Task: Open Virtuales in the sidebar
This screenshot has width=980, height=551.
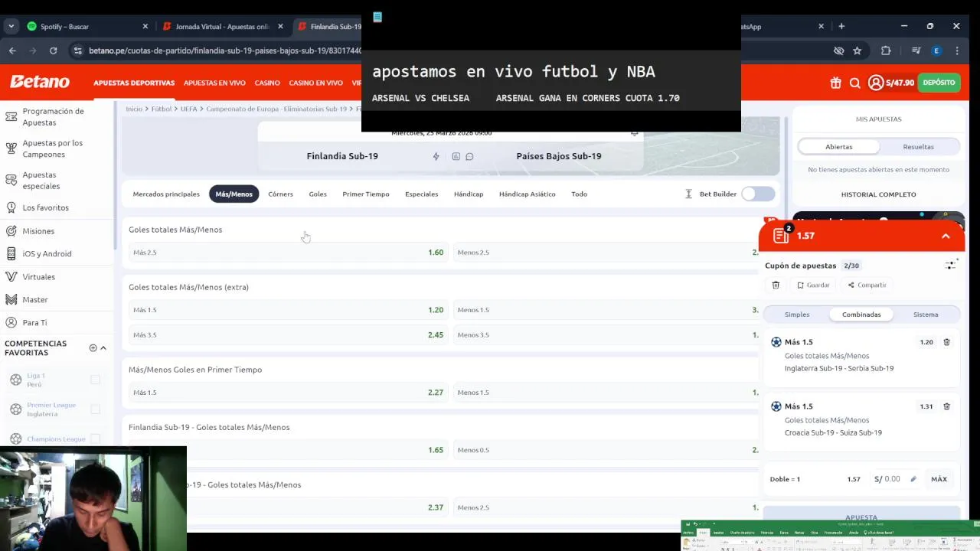Action: pyautogui.click(x=31, y=277)
